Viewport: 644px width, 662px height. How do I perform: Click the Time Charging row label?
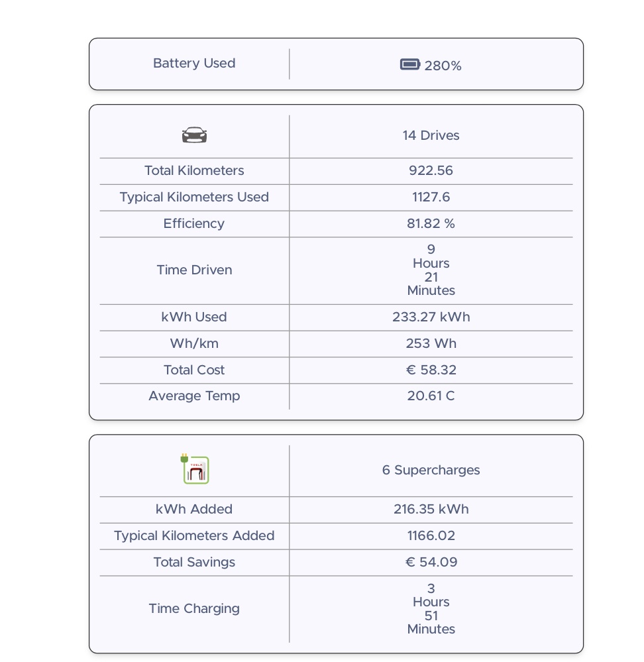(x=194, y=609)
